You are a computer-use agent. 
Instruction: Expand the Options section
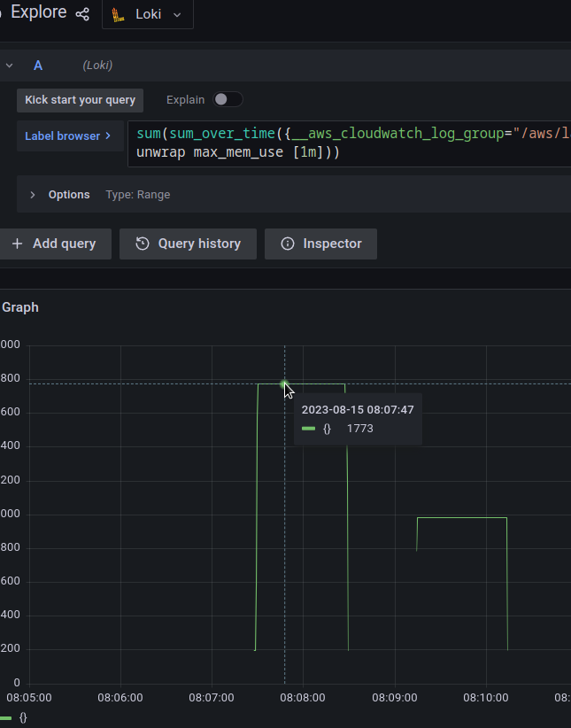(33, 195)
